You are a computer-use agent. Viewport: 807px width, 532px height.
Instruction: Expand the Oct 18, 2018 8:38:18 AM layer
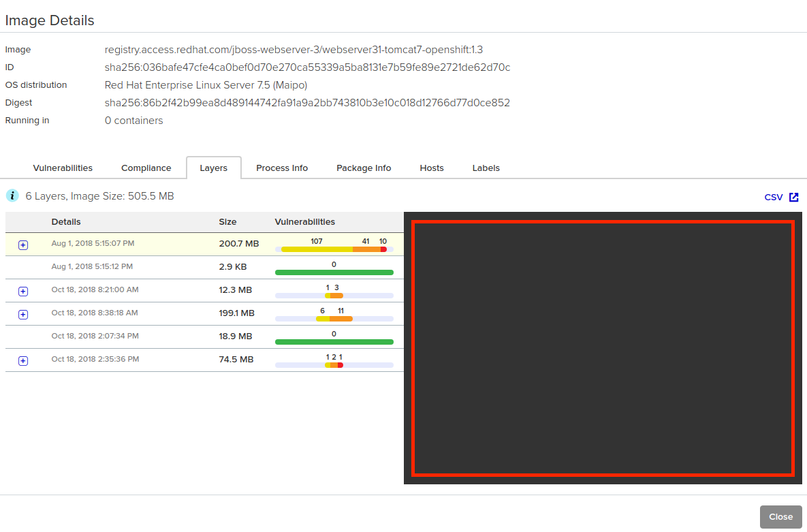(23, 315)
